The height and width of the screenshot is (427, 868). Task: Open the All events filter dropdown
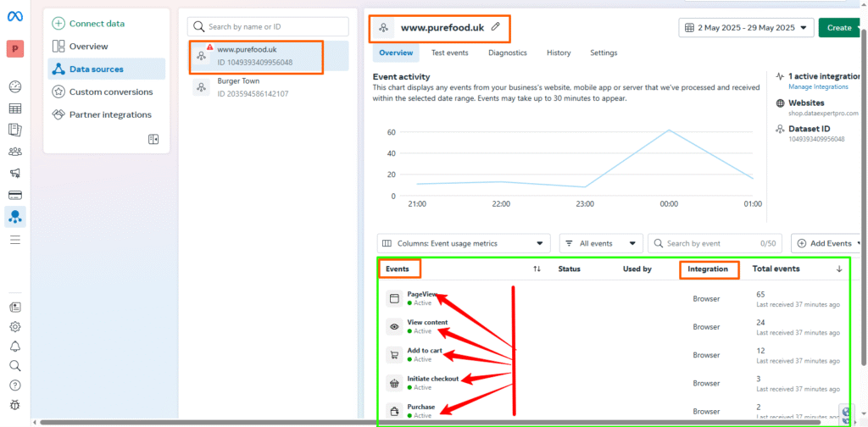click(601, 243)
